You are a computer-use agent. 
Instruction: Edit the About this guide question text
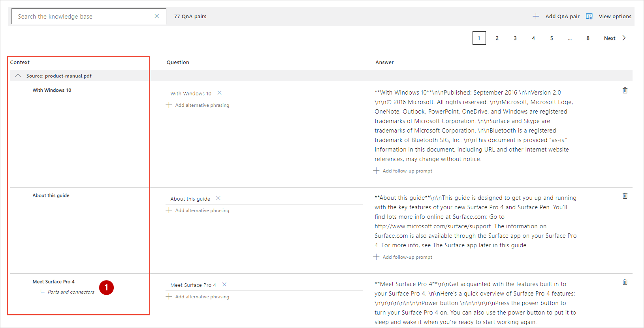pos(190,199)
